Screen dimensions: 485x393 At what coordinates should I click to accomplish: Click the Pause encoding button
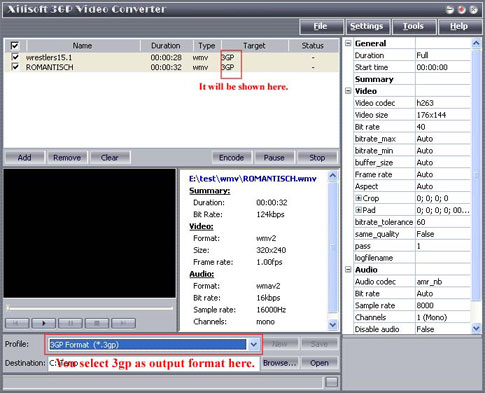[274, 157]
